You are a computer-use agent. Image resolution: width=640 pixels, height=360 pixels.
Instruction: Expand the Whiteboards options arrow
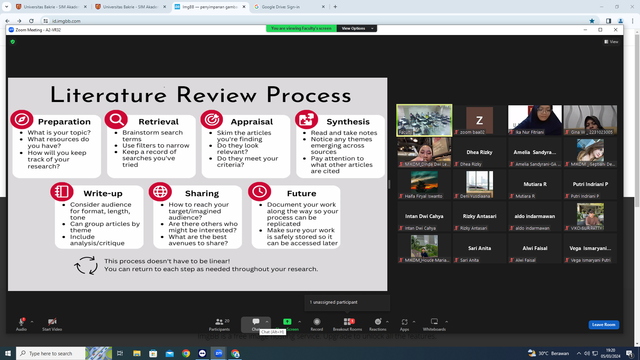tap(446, 322)
